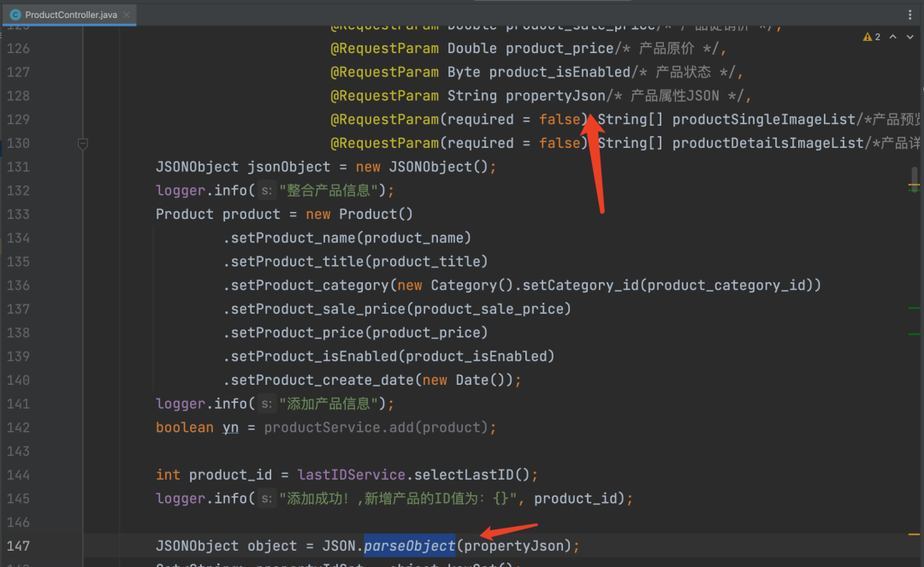The width and height of the screenshot is (924, 567).
Task: Collapse the fold marker at line 130
Action: 83,144
